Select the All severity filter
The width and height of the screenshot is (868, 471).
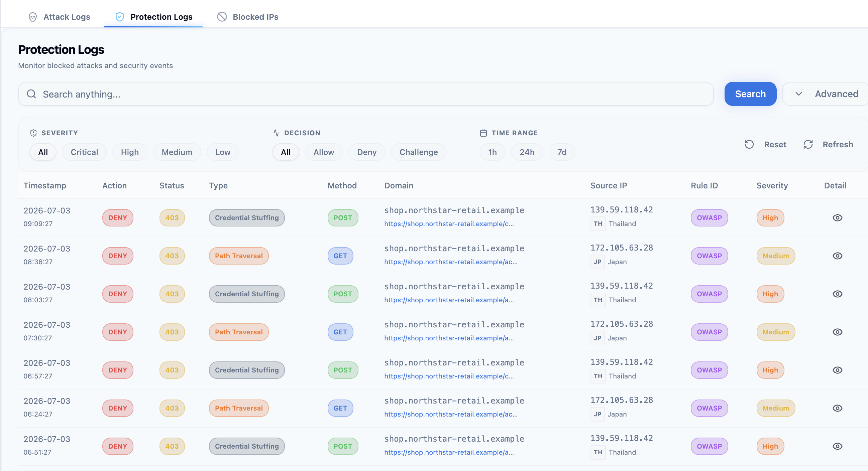pos(43,152)
